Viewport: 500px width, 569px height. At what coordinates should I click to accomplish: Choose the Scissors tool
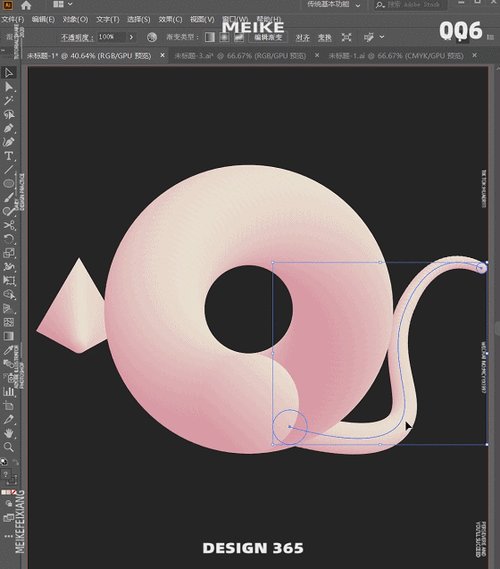8,225
